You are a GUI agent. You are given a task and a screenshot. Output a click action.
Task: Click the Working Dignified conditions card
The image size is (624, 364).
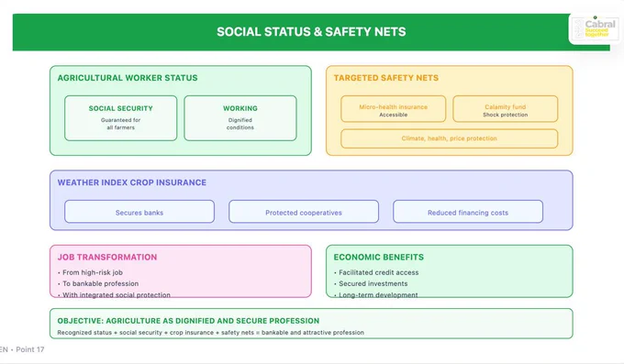click(240, 118)
